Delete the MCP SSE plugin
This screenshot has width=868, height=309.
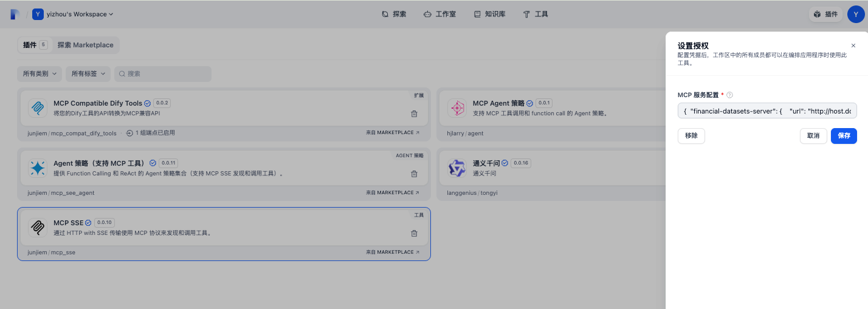click(414, 233)
